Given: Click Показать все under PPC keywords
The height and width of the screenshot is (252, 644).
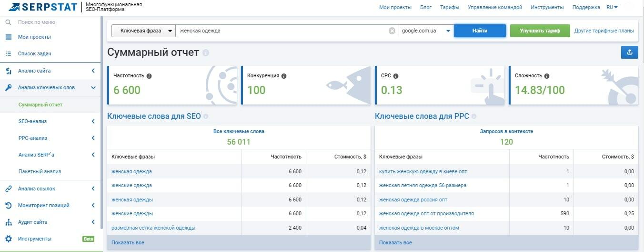Looking at the screenshot, I should (x=395, y=242).
